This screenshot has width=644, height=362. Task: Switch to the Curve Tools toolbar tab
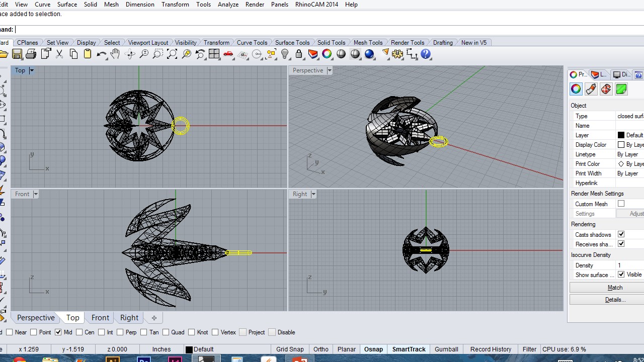click(252, 43)
